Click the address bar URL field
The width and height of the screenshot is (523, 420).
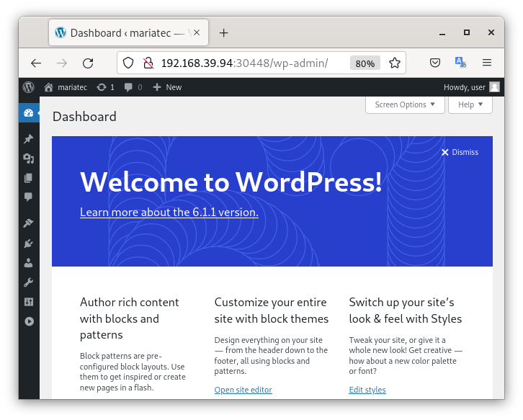(245, 63)
